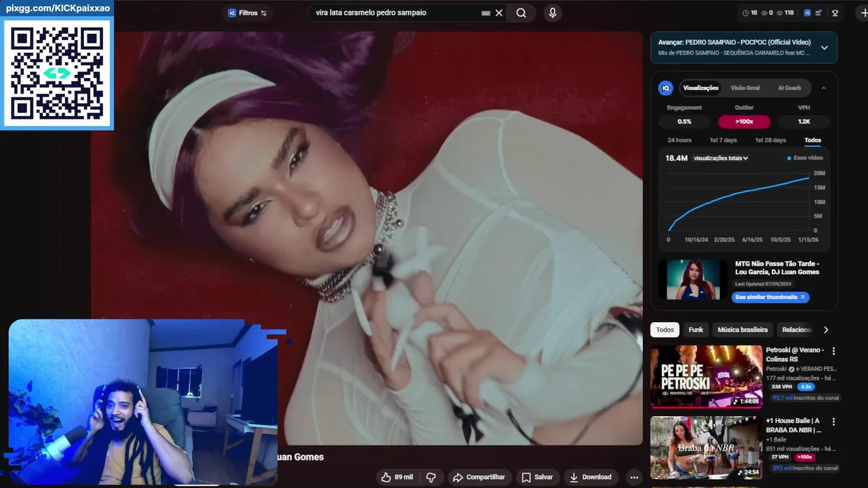Screen dimensions: 868x488
Task: Click the Salvar button
Action: [x=536, y=477]
